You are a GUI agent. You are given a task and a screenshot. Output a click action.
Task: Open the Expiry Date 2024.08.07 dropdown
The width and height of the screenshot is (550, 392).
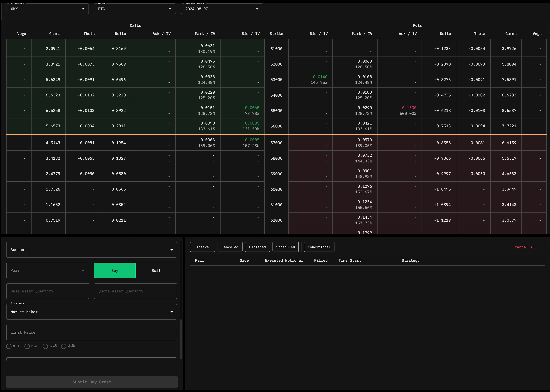[x=257, y=9]
